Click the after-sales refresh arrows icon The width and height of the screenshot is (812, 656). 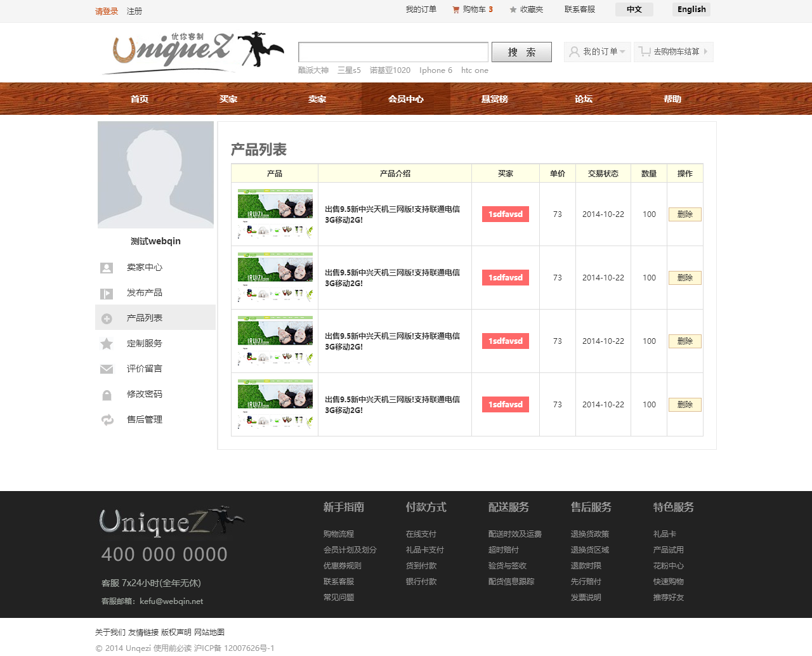[107, 420]
